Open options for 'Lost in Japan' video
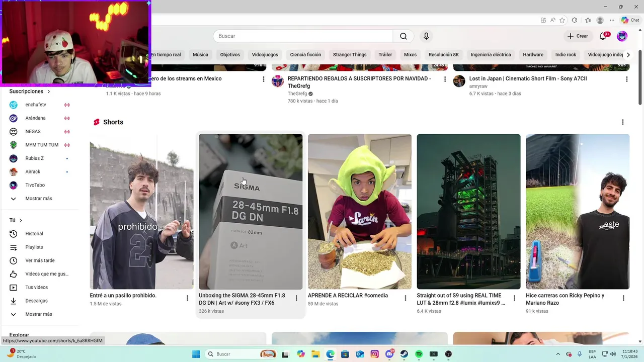This screenshot has width=644, height=362. point(626,79)
